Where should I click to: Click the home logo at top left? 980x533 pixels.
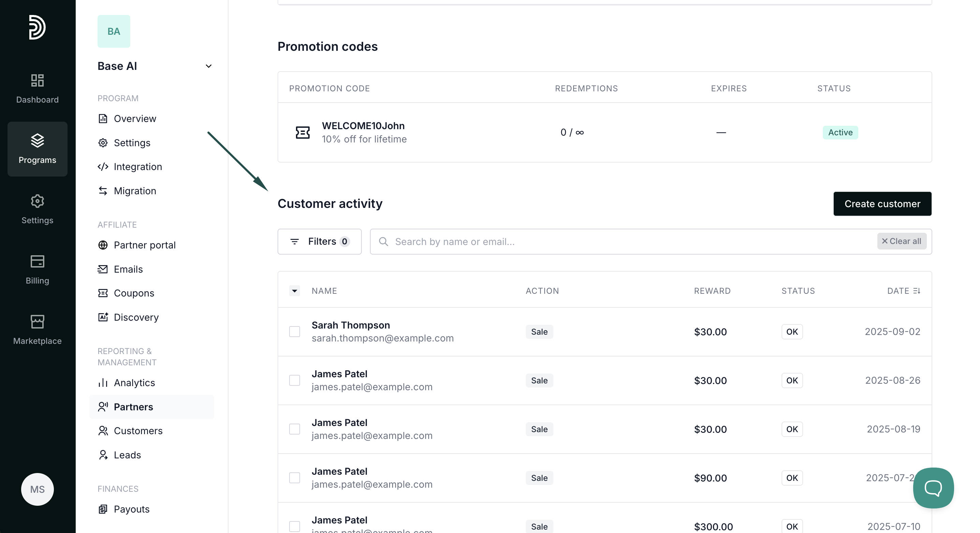(37, 27)
